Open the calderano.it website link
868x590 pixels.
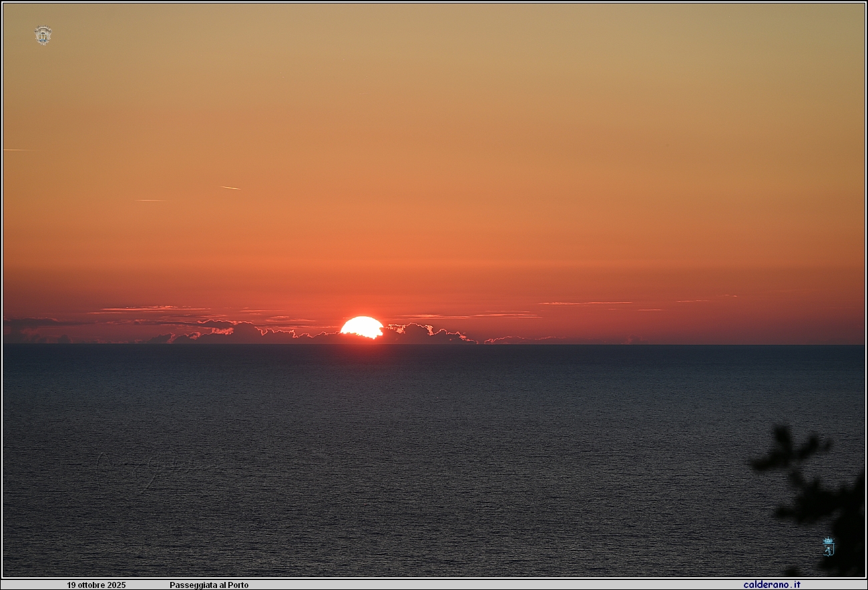tap(771, 585)
